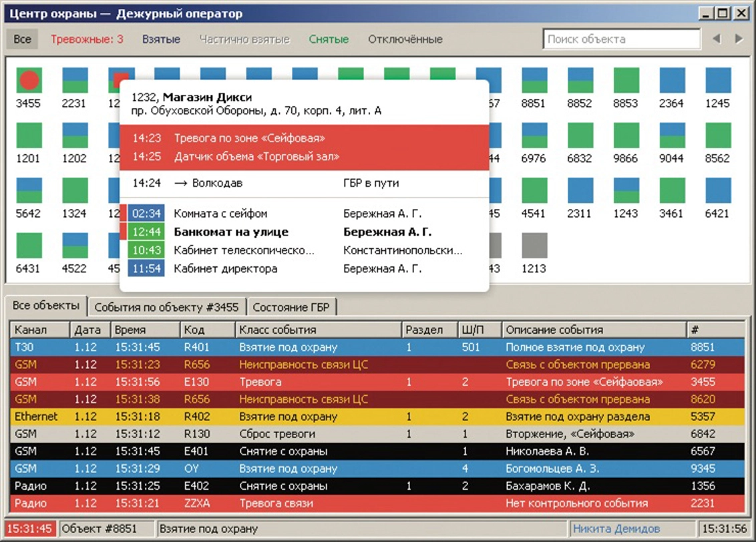Sort table by Класс события column
Screen dimensions: 756x542
tap(318, 330)
